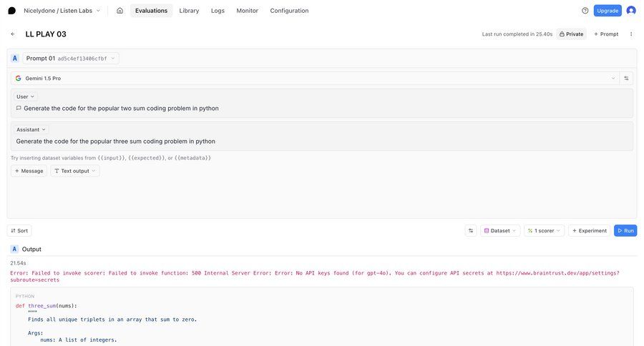Viewport: 644px width, 346px height.
Task: Switch to the Evaluations tab
Action: coord(151,11)
